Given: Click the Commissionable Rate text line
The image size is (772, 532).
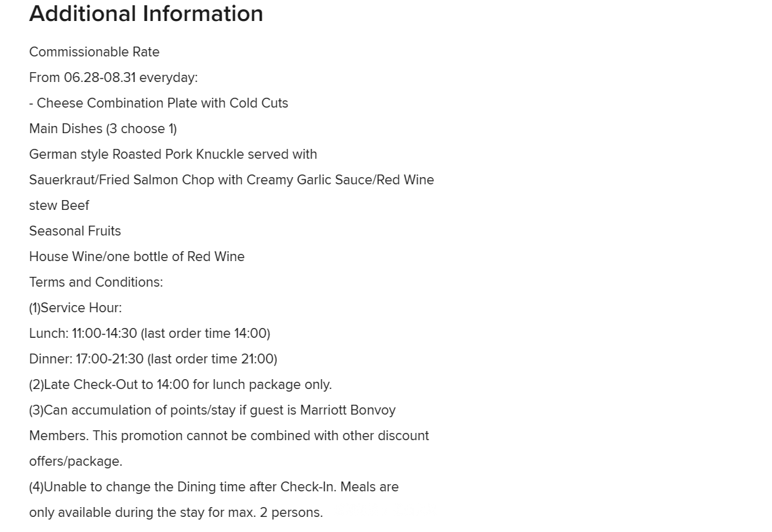Looking at the screenshot, I should (x=94, y=52).
